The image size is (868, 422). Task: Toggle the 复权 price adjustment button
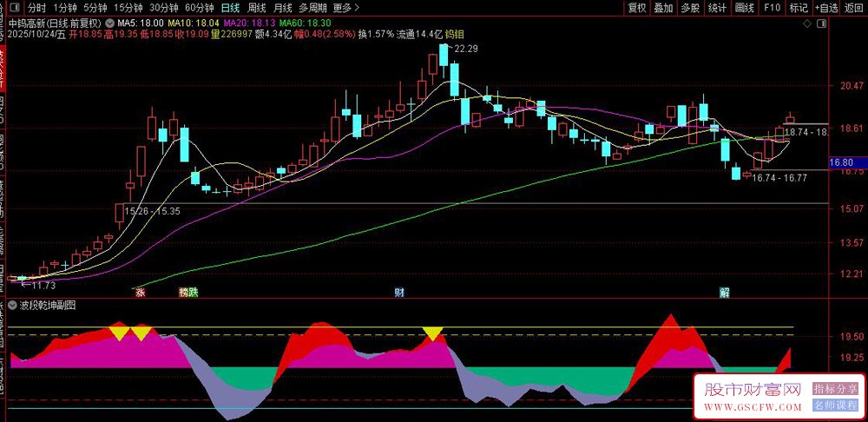click(637, 7)
